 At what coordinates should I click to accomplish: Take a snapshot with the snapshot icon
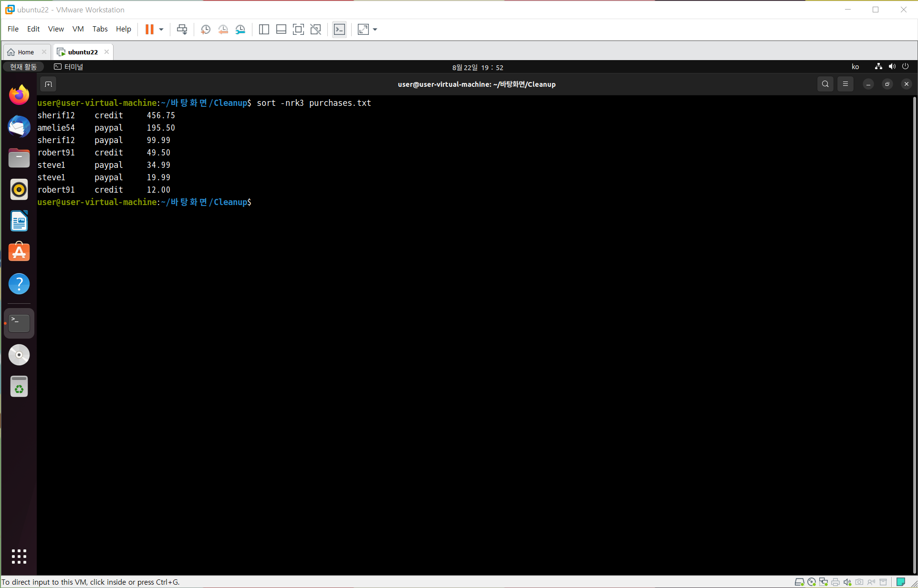pos(206,30)
